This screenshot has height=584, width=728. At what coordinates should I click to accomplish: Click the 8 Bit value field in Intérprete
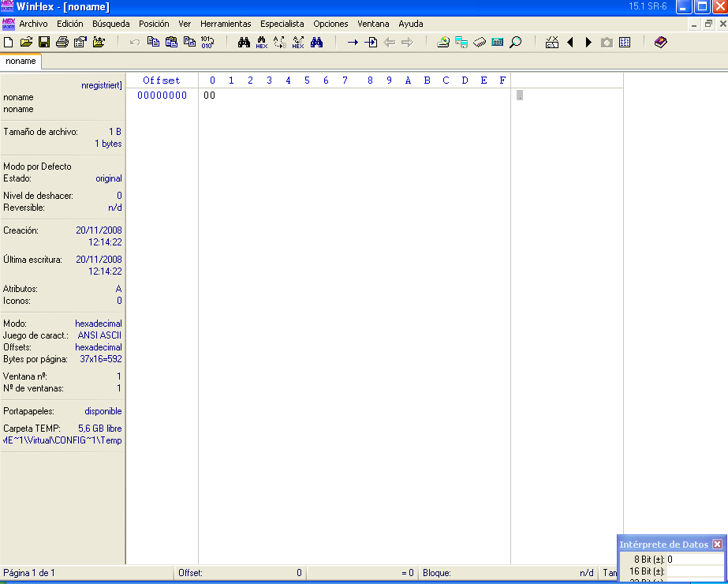[x=695, y=560]
